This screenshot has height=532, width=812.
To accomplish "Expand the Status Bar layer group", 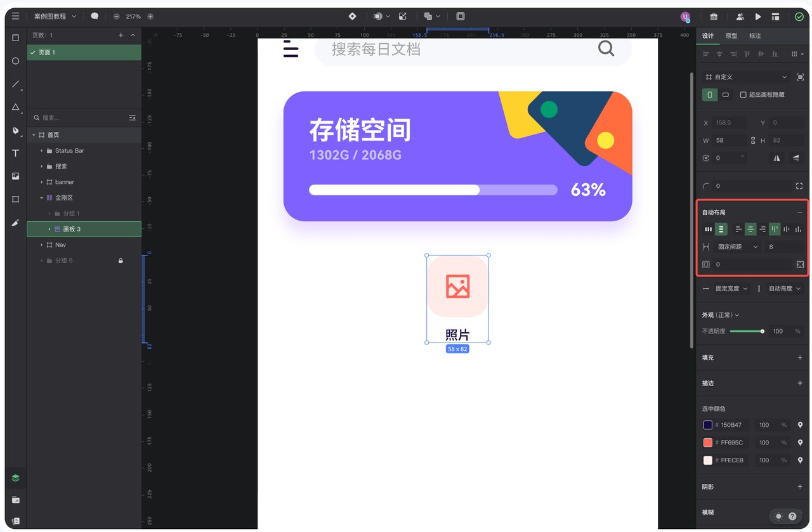I will click(x=42, y=151).
